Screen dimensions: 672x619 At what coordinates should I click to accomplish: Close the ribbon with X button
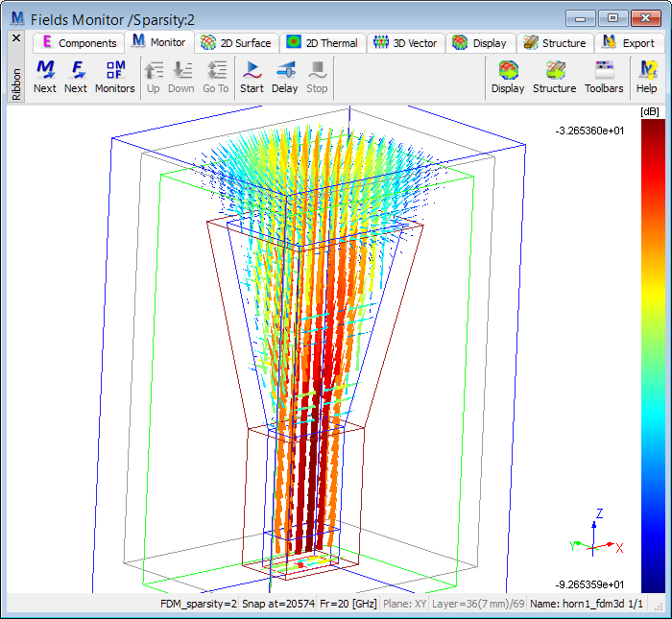pyautogui.click(x=15, y=38)
